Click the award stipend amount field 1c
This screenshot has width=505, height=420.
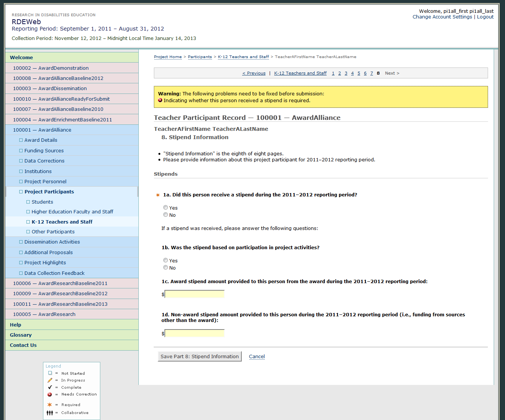[195, 294]
